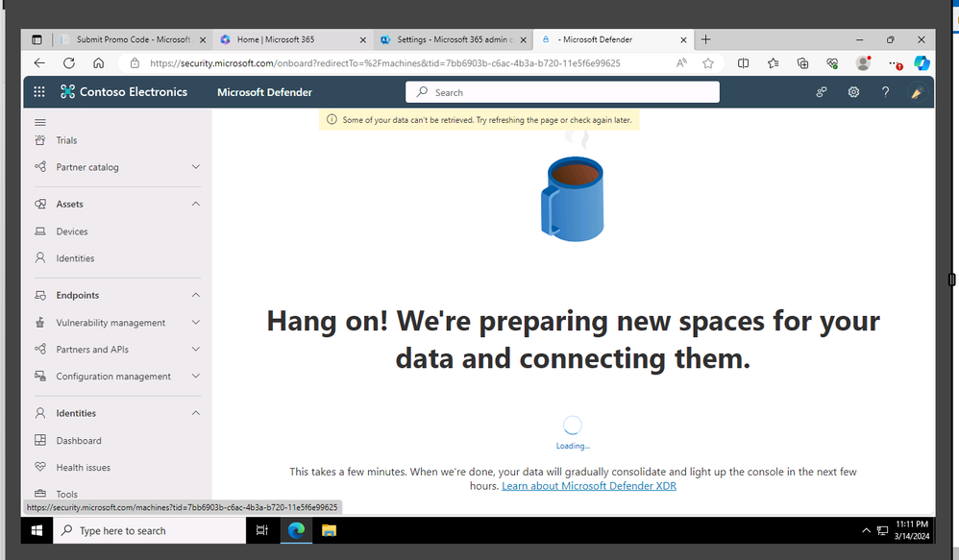
Task: Expand the Partner catalog section
Action: tap(196, 167)
